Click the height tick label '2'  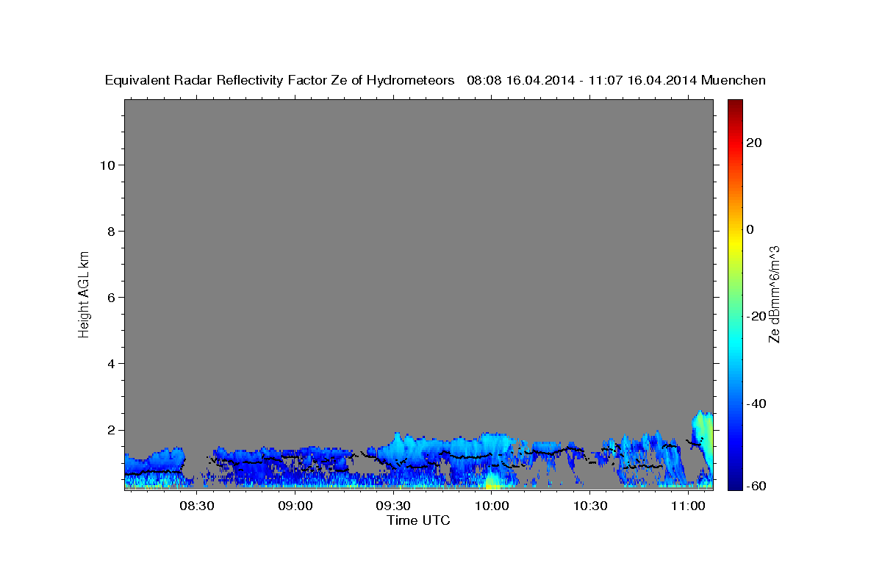coord(110,429)
